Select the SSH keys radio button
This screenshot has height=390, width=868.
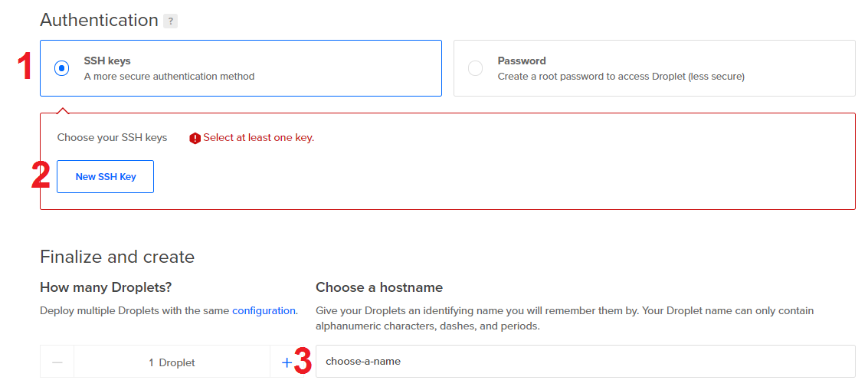tap(61, 68)
